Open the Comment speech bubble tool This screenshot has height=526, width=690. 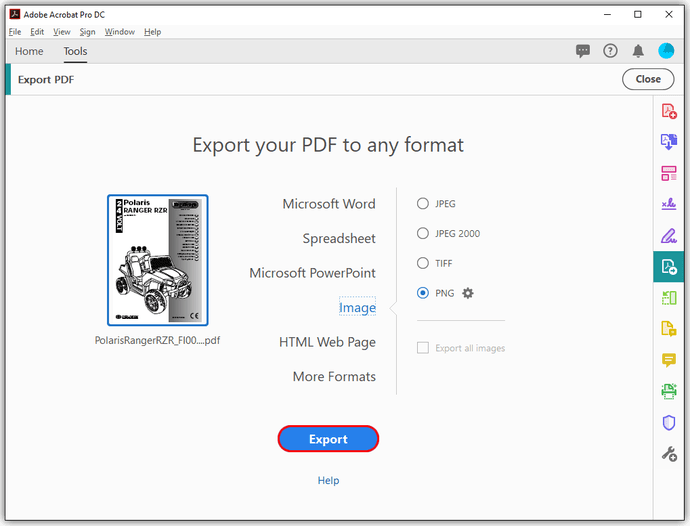[669, 360]
